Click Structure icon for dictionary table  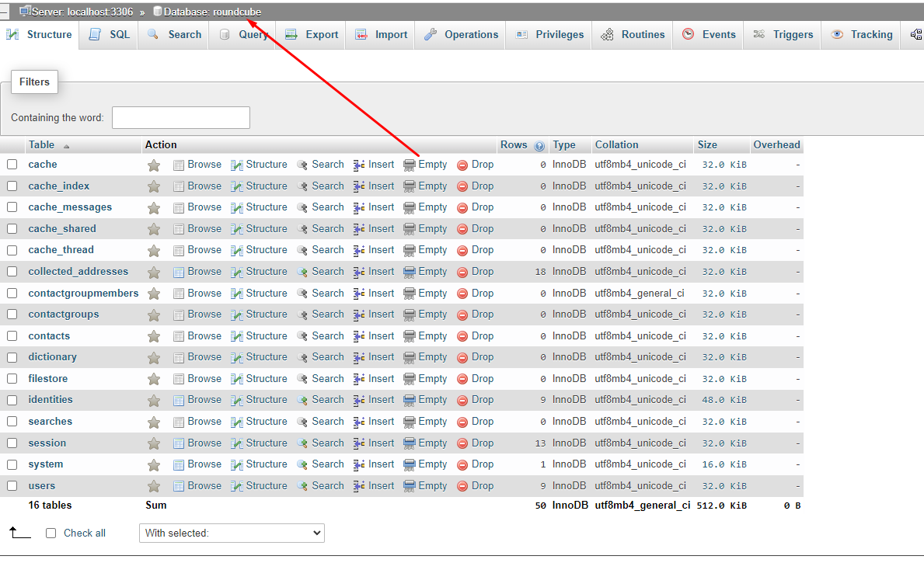tap(237, 358)
